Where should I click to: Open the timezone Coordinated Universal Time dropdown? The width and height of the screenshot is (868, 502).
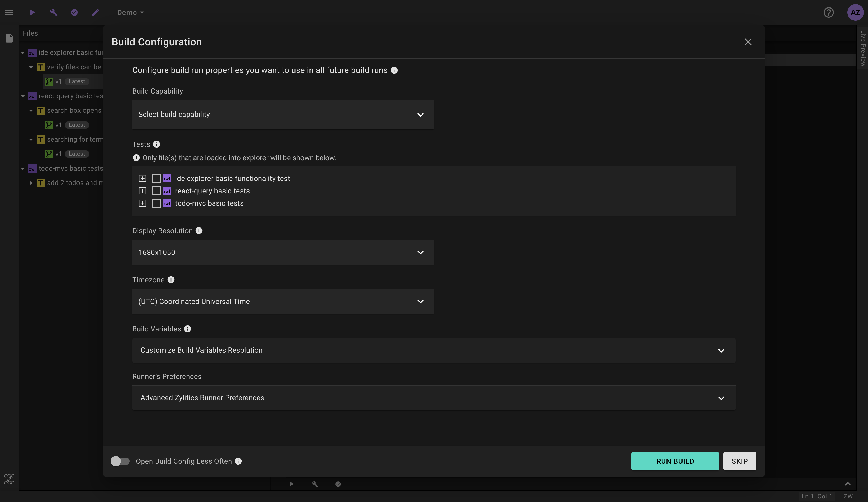click(x=282, y=301)
